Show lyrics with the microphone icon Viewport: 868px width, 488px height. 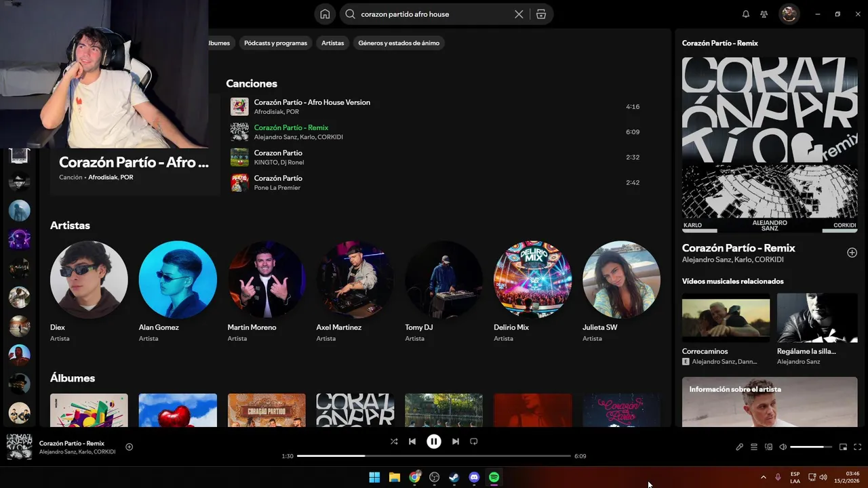(x=740, y=447)
